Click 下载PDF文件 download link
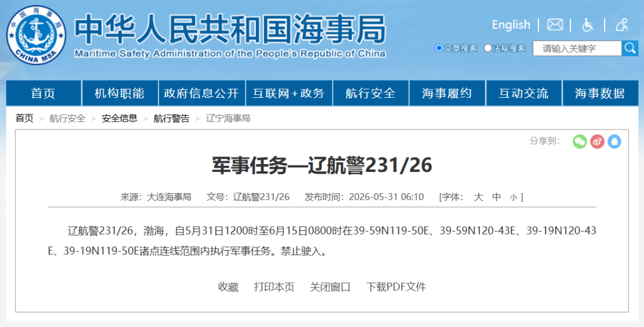Image resolution: width=644 pixels, height=327 pixels. point(396,287)
